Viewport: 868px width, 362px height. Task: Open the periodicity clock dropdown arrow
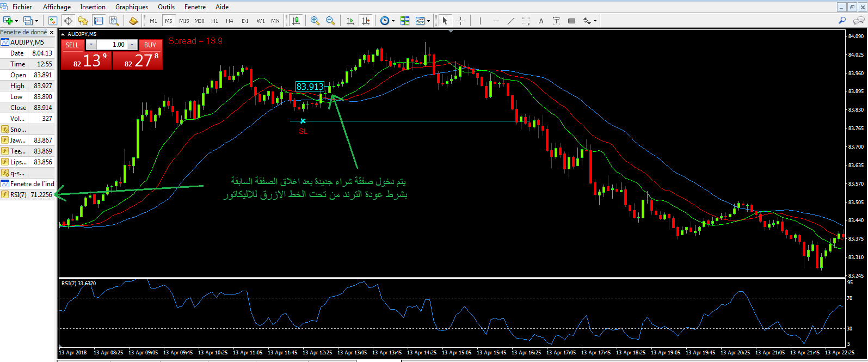click(x=393, y=21)
